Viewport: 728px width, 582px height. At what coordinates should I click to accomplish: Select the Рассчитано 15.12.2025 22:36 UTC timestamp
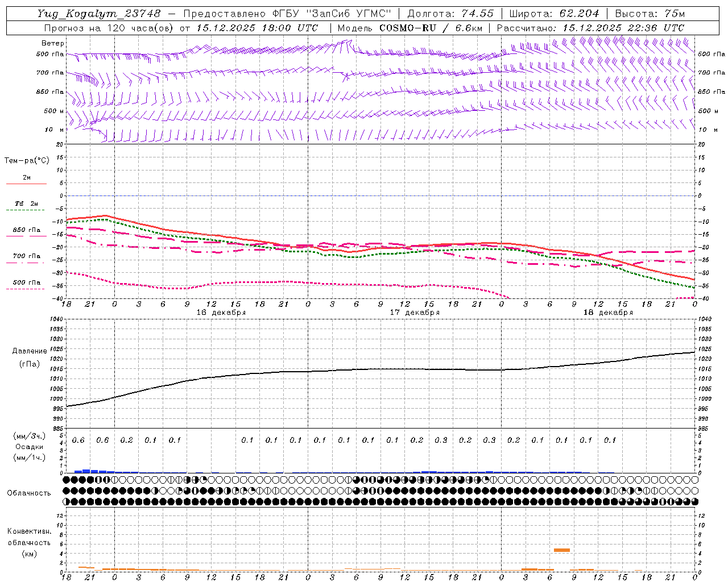[590, 27]
